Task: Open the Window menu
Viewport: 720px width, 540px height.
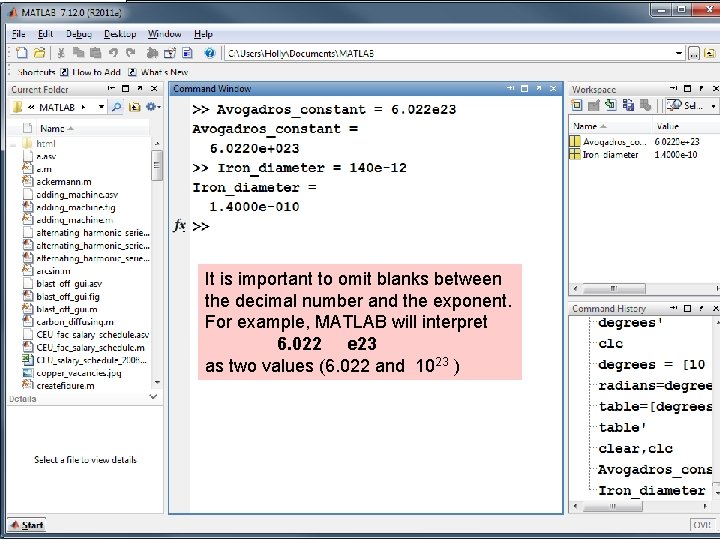Action: 164,34
